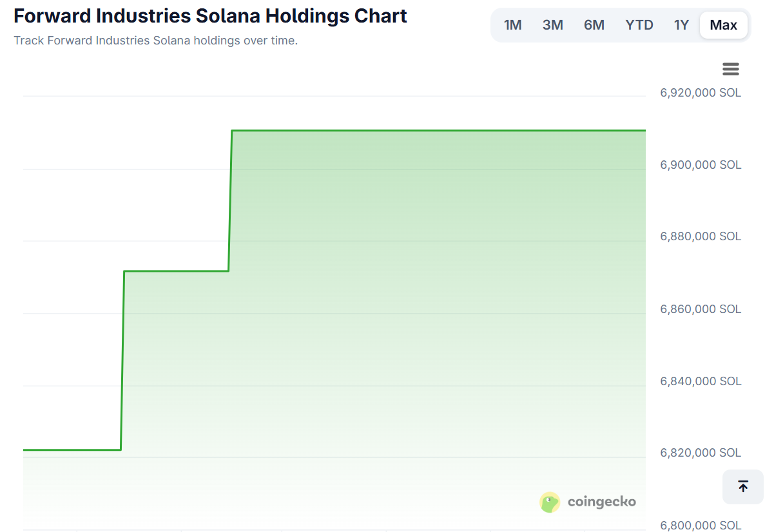Click the middle plateau of the chart
This screenshot has height=532, width=765.
(176, 271)
